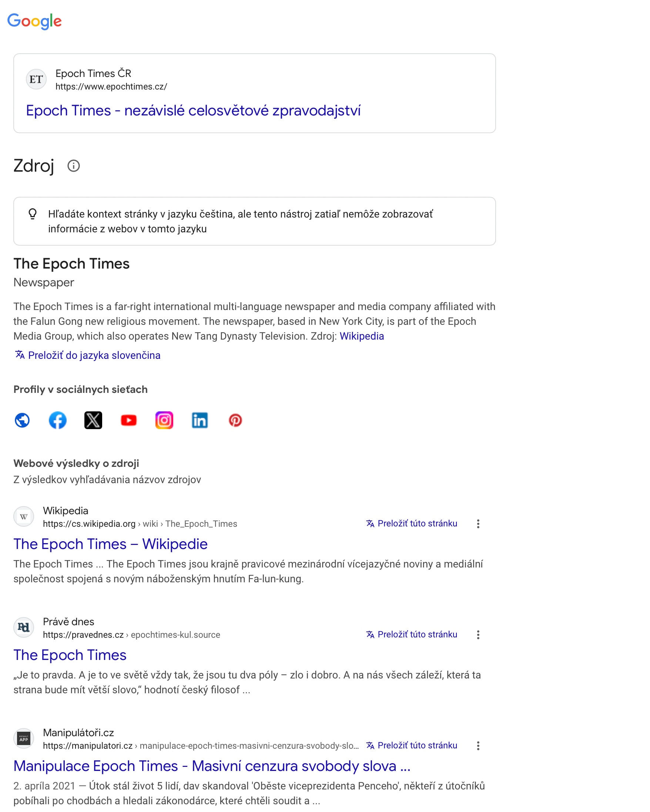Open Epoch Times nezávislé celosvětové zpravodajství link
The image size is (650, 812).
(x=193, y=111)
